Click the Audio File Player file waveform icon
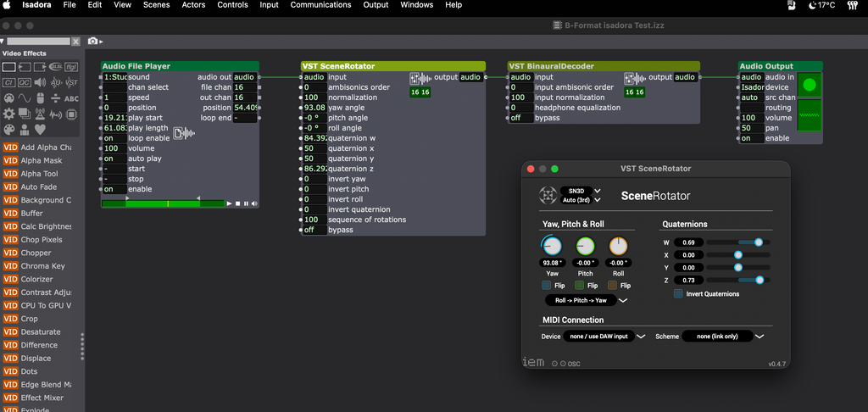The height and width of the screenshot is (412, 868). tap(184, 133)
